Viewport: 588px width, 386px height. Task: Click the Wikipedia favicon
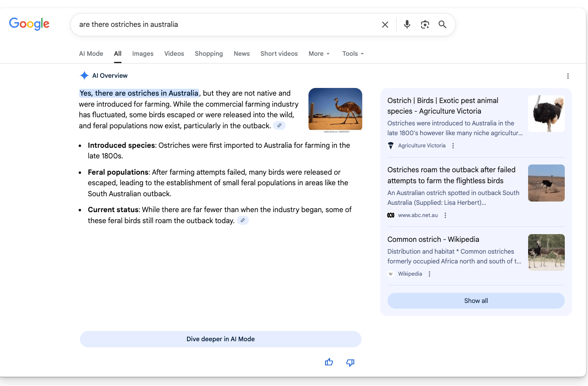pyautogui.click(x=391, y=274)
